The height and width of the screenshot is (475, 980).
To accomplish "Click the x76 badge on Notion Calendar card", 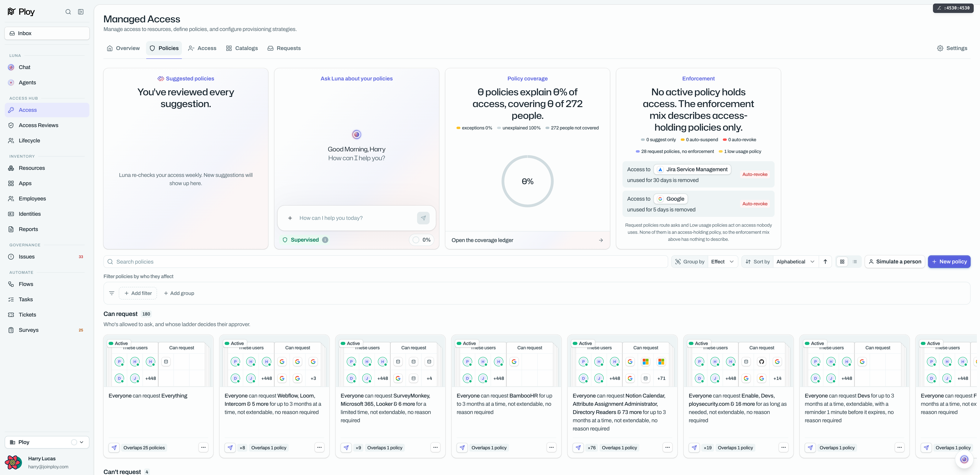I will pos(592,448).
